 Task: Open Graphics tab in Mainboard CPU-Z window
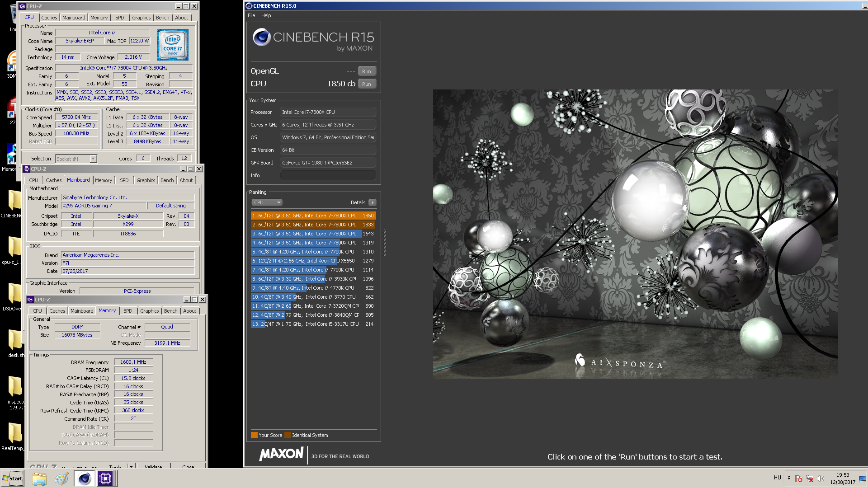146,180
